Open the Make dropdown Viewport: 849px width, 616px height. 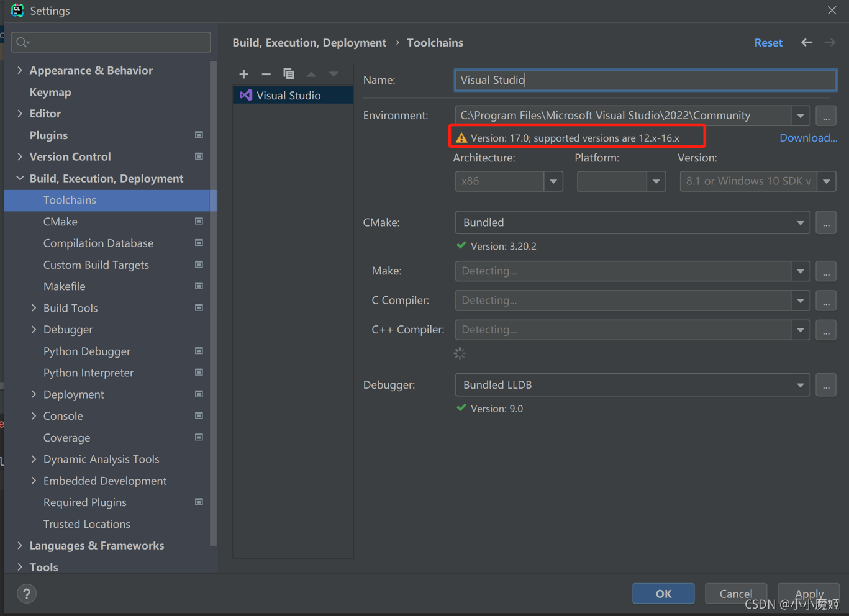pyautogui.click(x=801, y=271)
